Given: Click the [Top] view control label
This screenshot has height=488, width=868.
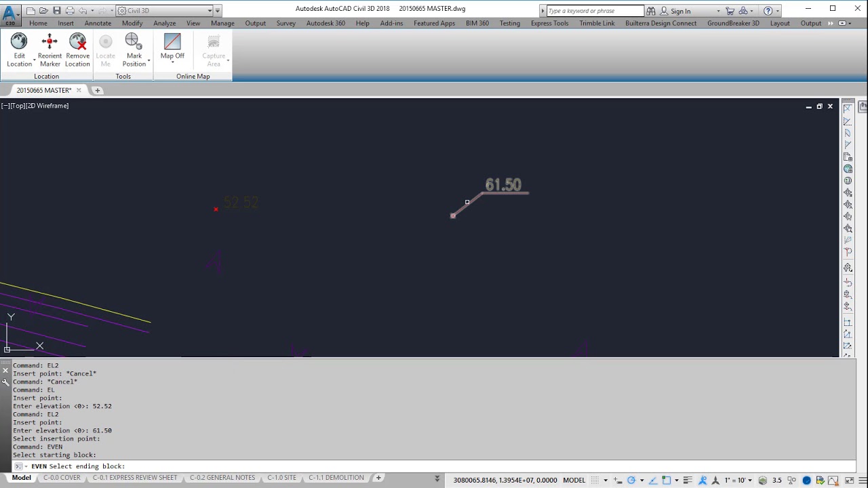Looking at the screenshot, I should (18, 106).
